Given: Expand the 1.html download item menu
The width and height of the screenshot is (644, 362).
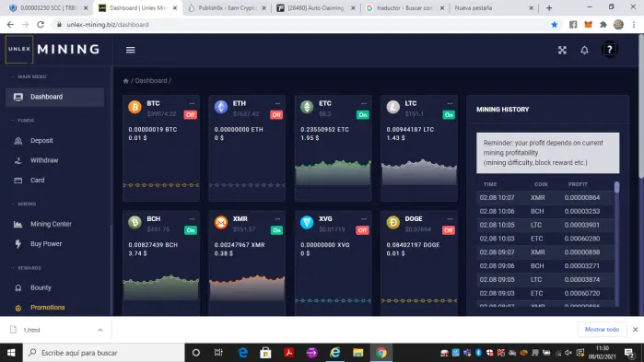Looking at the screenshot, I should 100,330.
